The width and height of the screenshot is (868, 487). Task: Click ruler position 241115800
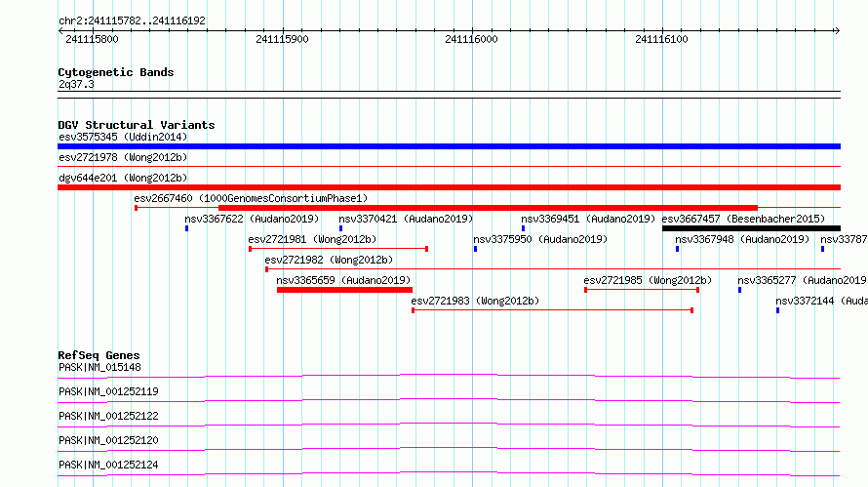(x=92, y=39)
